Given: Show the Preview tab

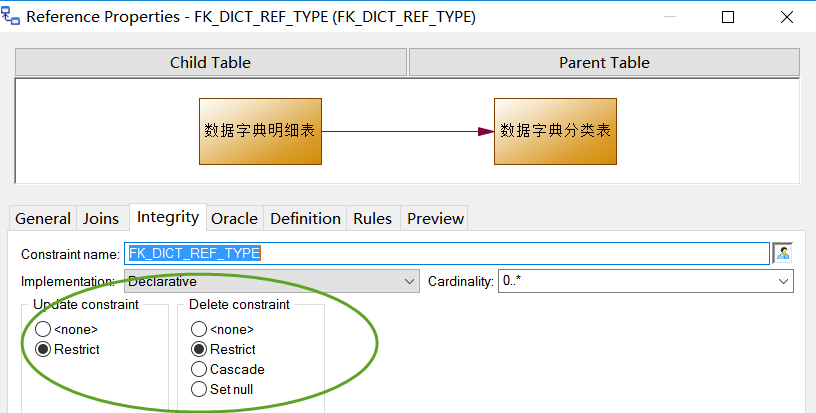Looking at the screenshot, I should 435,218.
